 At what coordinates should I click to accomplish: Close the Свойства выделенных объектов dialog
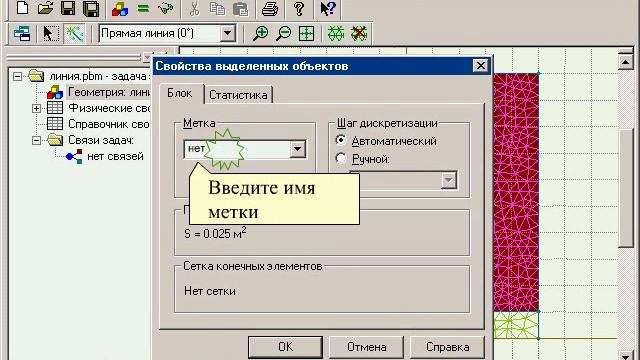click(x=480, y=65)
